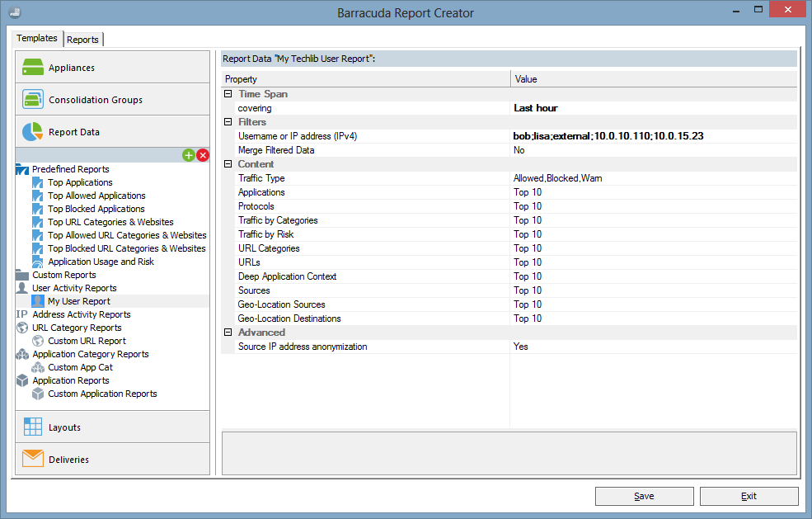Edit the covering value Last hour
This screenshot has height=519, width=812.
point(654,108)
